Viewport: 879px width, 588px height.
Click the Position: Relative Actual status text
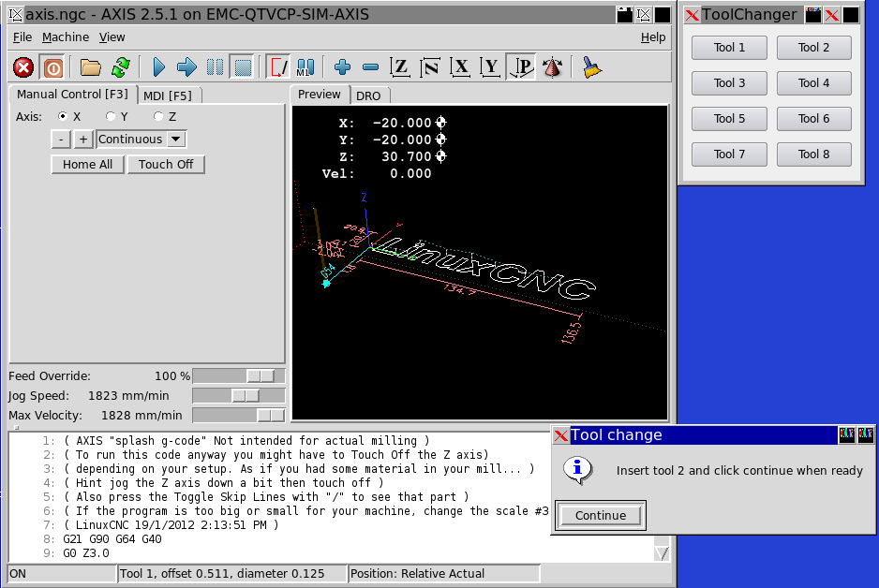pos(417,573)
